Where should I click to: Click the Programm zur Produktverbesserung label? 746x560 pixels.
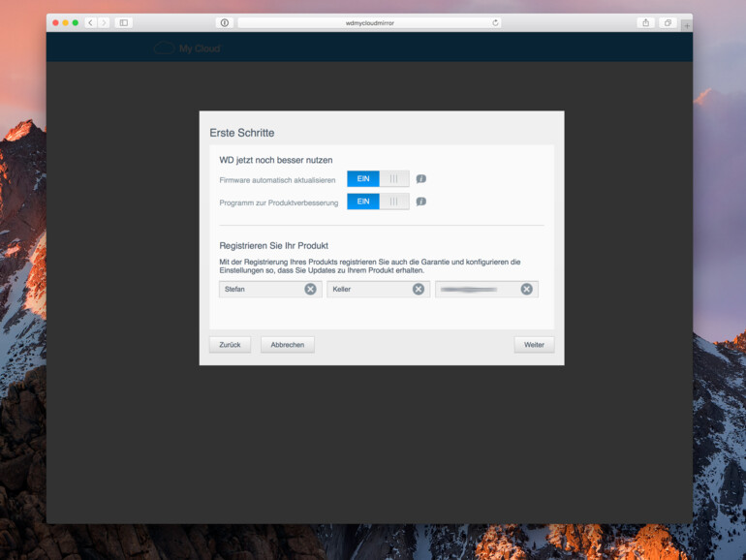pyautogui.click(x=279, y=202)
